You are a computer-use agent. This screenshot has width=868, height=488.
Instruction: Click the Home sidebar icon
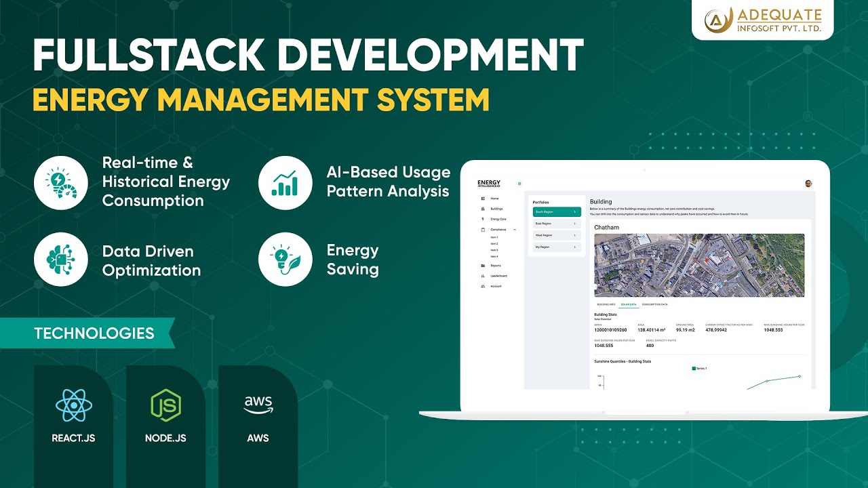483,199
